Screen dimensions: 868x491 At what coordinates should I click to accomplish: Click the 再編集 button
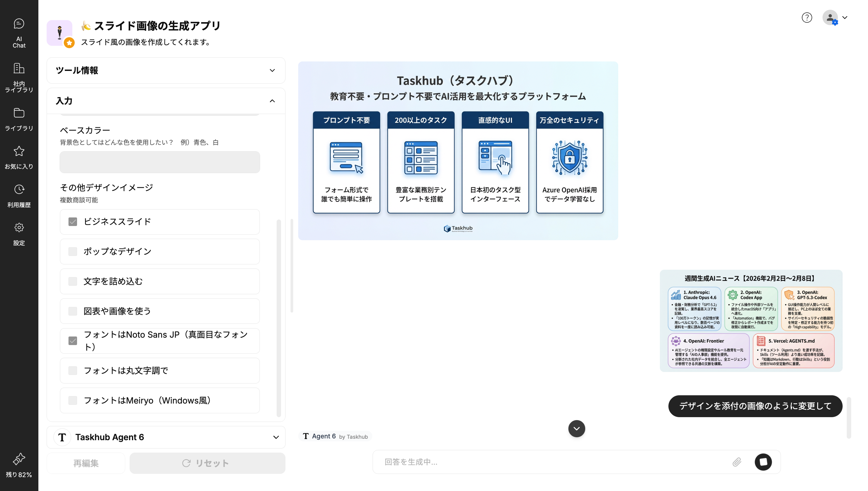click(86, 463)
